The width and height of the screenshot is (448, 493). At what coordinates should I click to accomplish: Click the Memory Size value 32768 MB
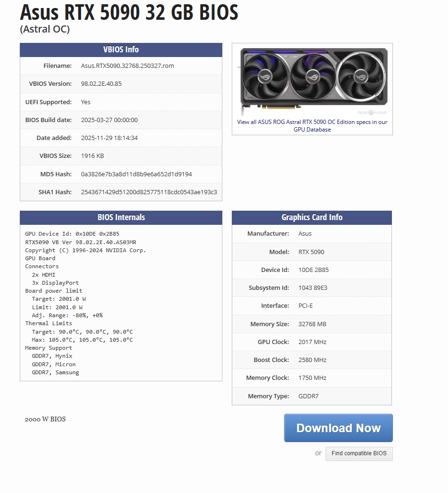tap(312, 324)
